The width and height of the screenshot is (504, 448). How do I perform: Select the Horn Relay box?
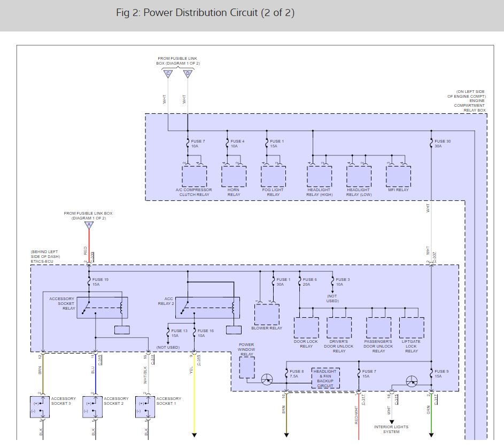pyautogui.click(x=234, y=176)
